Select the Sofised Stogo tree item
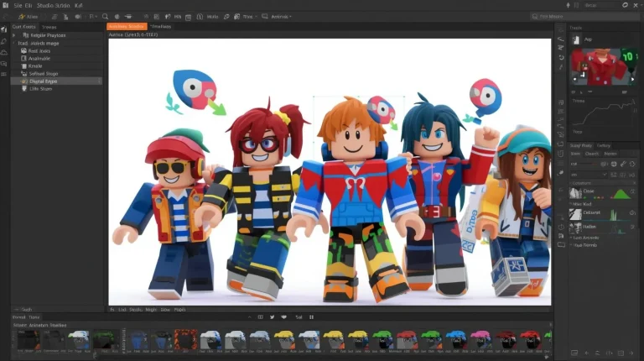This screenshot has height=361, width=644. [43, 74]
